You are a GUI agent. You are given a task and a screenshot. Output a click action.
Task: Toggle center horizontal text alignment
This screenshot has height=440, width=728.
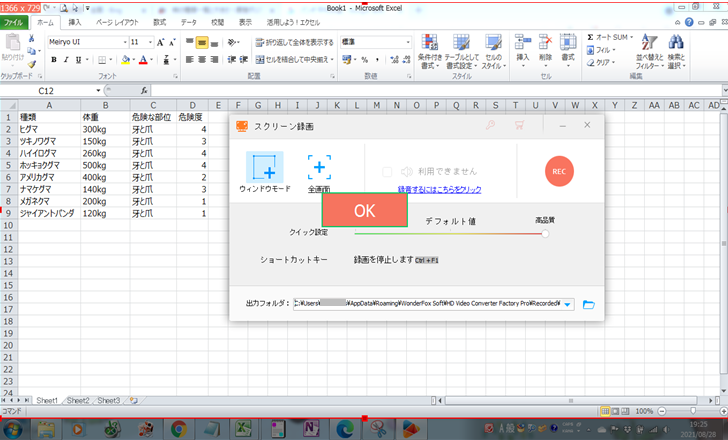click(x=202, y=59)
